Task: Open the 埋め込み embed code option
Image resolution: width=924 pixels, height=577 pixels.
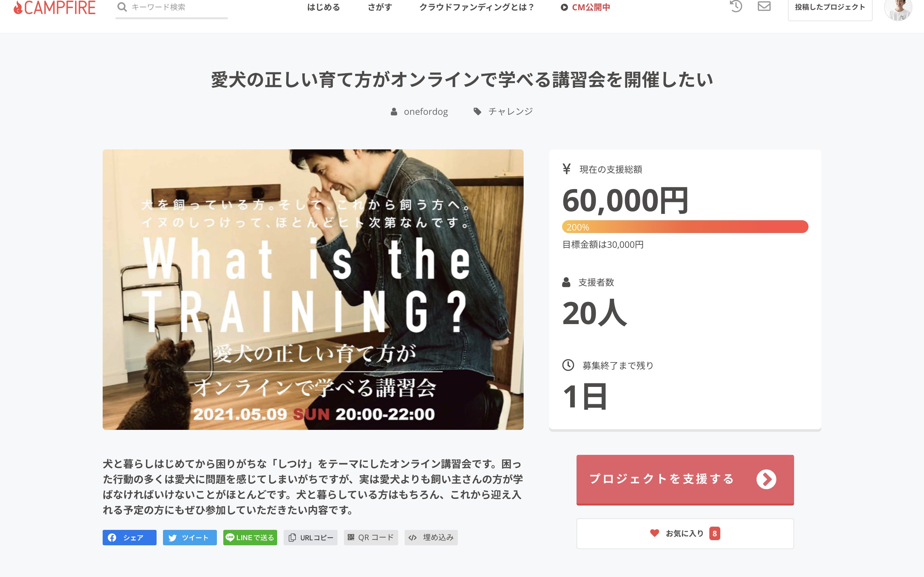Action: pos(431,537)
